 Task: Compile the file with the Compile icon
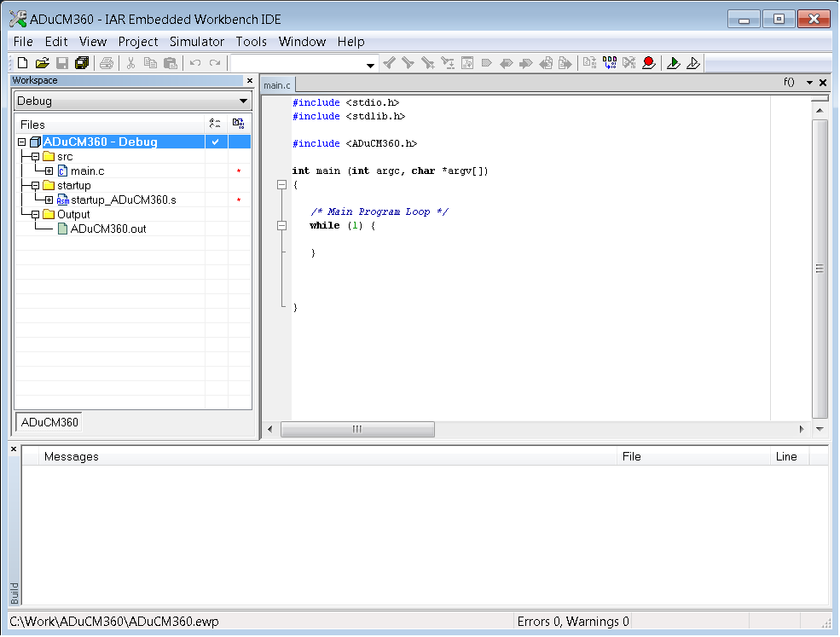tap(590, 63)
